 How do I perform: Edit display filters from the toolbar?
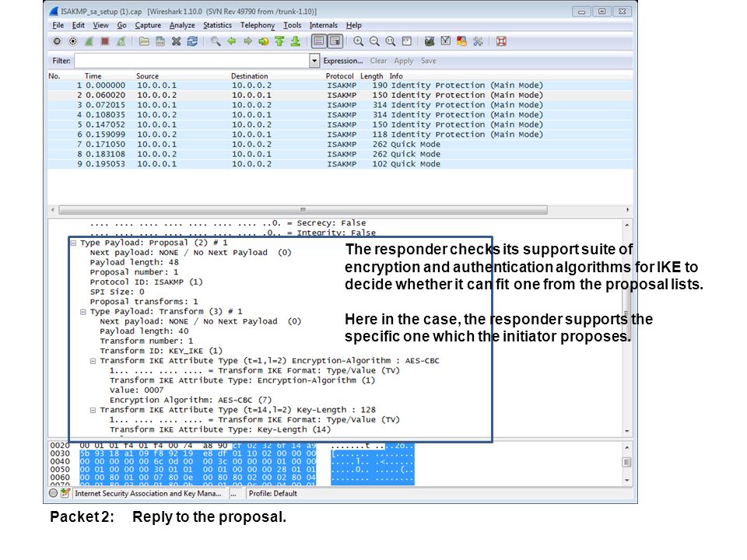445,41
